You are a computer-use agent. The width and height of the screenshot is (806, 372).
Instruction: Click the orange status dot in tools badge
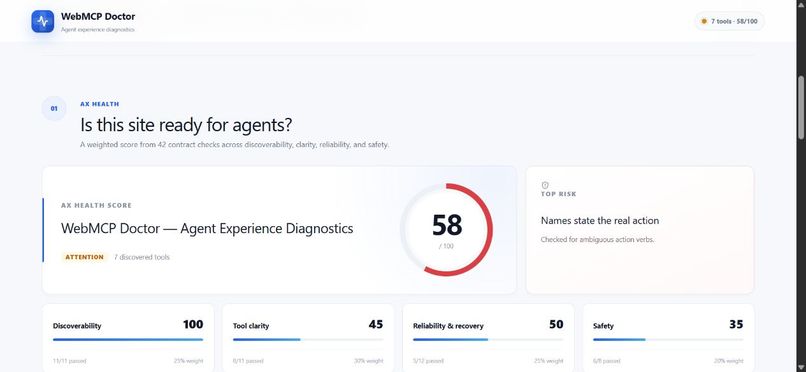[x=704, y=22]
